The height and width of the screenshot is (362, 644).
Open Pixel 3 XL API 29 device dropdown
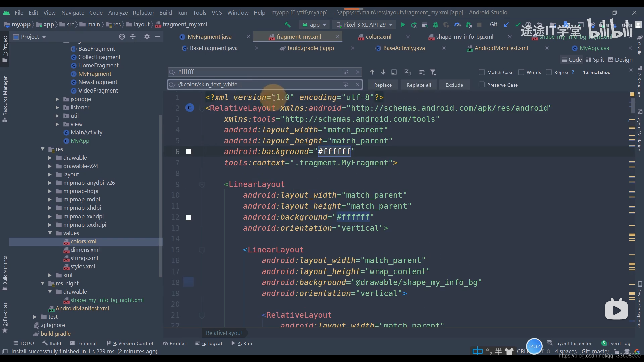[365, 25]
